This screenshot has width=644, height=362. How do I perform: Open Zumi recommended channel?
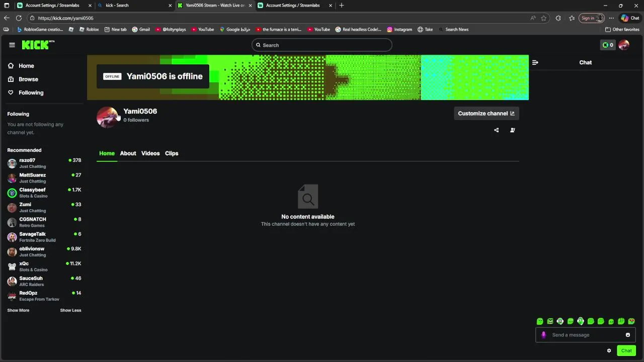coord(44,207)
